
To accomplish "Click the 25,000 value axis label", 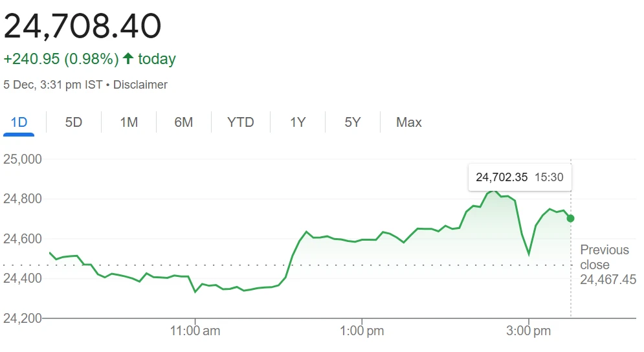I will point(23,159).
